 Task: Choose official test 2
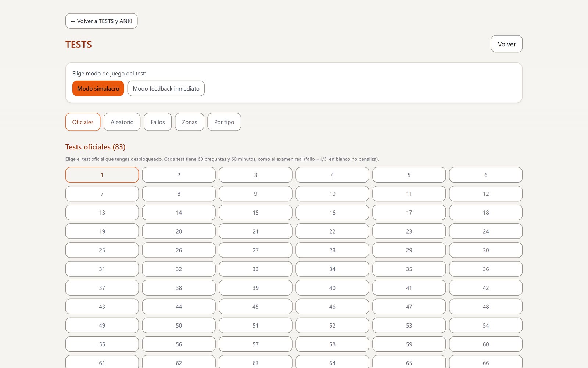tap(179, 175)
